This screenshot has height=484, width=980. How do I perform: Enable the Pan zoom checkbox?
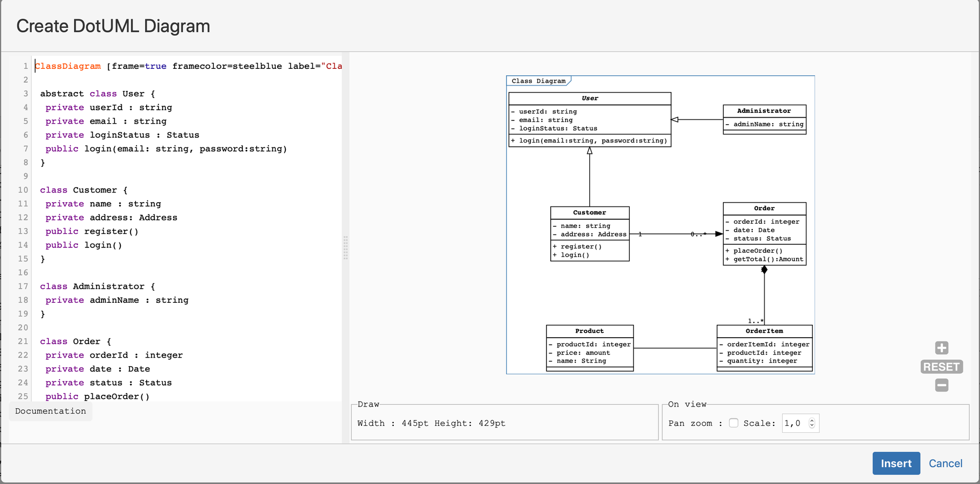(x=733, y=423)
